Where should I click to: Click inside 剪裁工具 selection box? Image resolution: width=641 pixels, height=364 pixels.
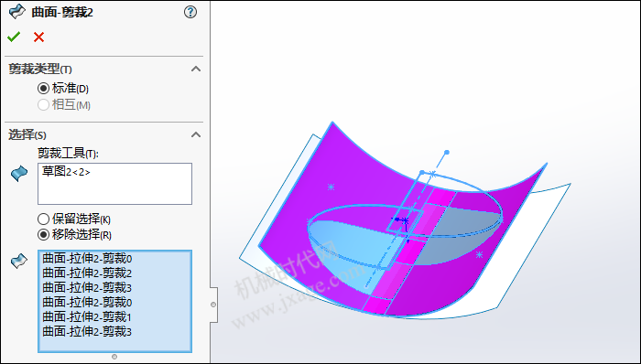(114, 184)
